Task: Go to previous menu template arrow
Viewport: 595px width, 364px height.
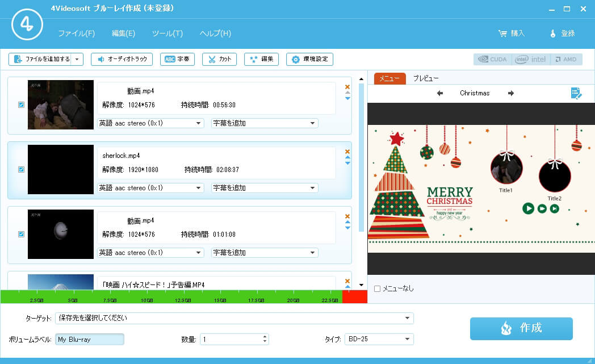Action: click(440, 93)
